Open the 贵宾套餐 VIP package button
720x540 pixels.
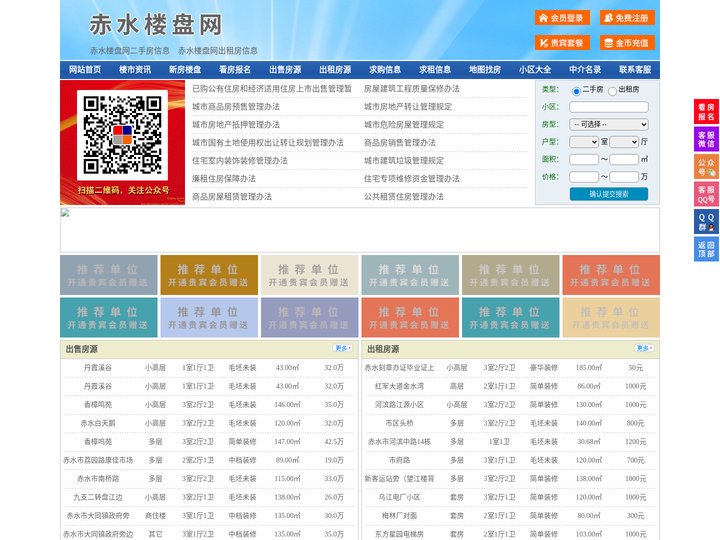pos(562,43)
